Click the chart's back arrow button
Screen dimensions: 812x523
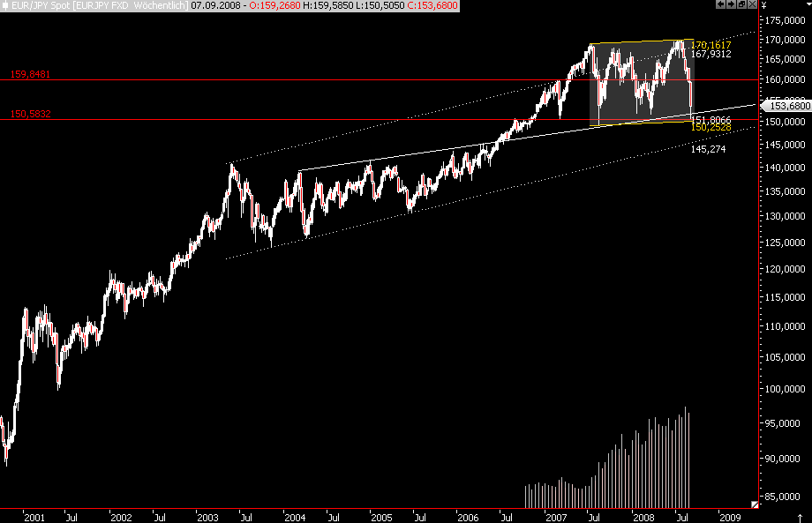tap(721, 4)
